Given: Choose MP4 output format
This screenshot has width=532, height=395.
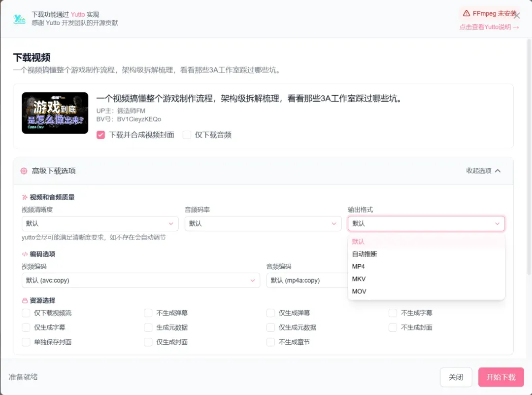Looking at the screenshot, I should (426, 267).
